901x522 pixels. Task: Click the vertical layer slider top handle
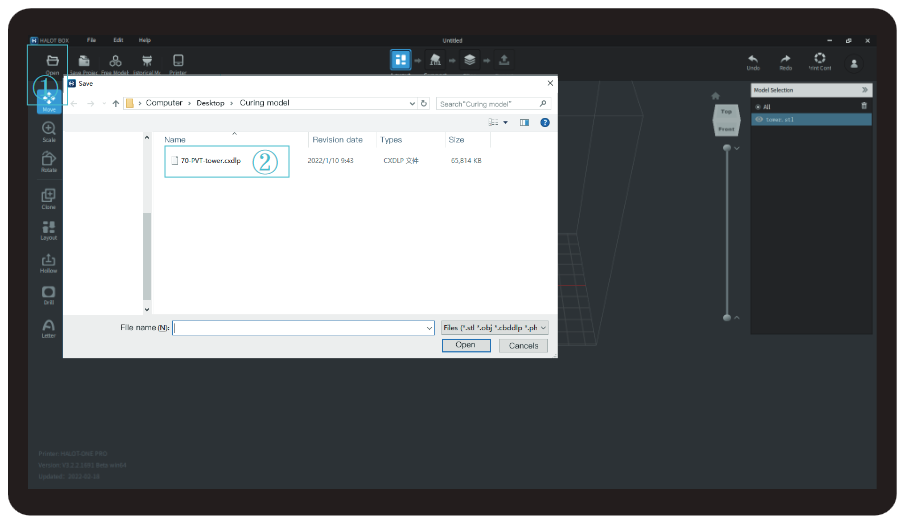coord(727,148)
